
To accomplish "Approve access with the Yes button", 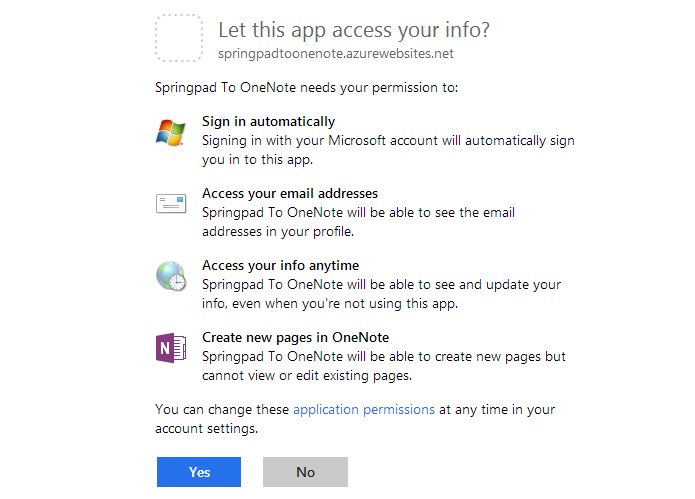I will coord(199,472).
